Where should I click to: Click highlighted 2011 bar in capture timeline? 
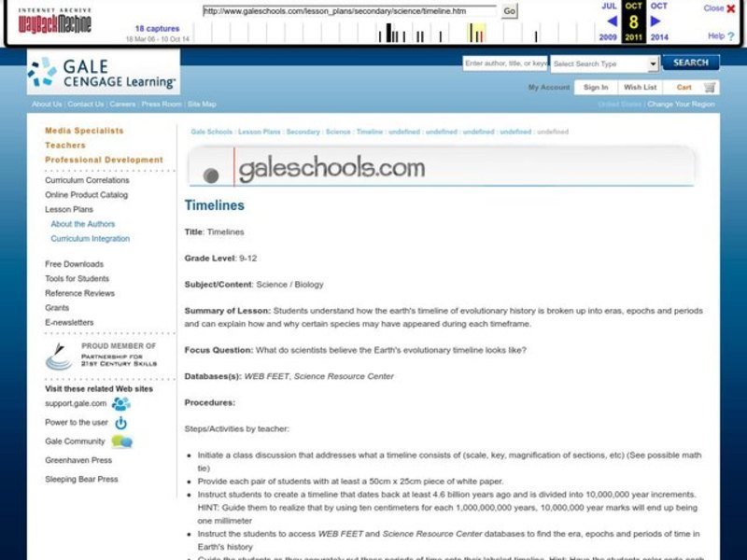(476, 33)
